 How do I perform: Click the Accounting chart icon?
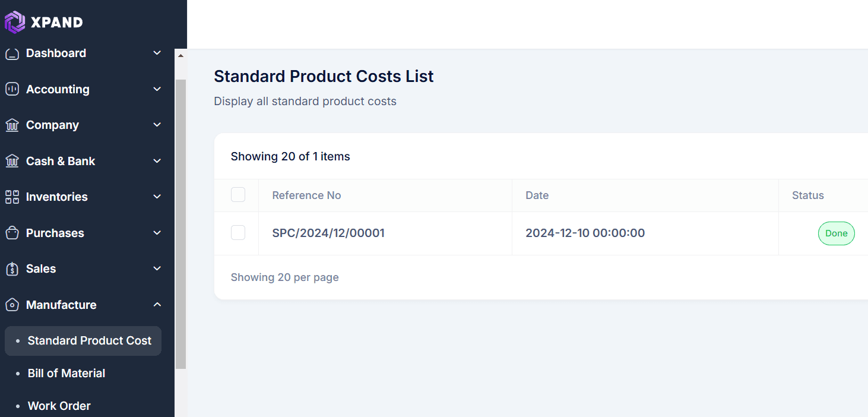tap(12, 89)
